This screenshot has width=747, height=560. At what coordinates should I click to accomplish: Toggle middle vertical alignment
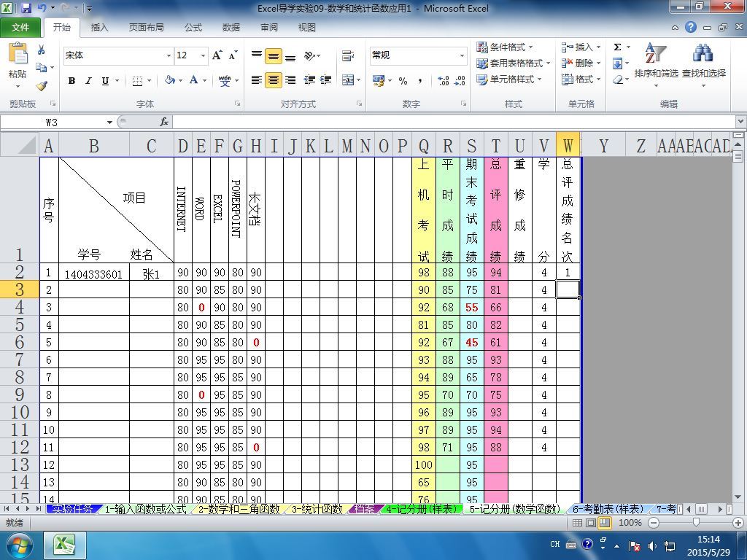point(274,56)
